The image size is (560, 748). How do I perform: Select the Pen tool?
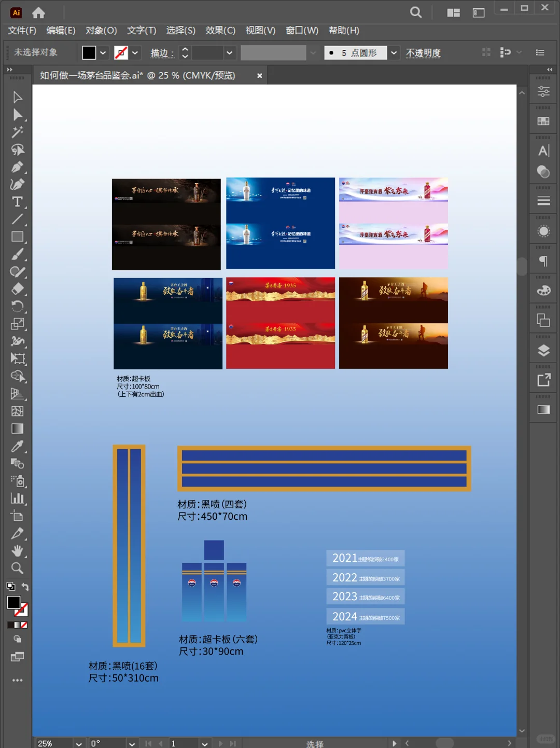pyautogui.click(x=18, y=167)
